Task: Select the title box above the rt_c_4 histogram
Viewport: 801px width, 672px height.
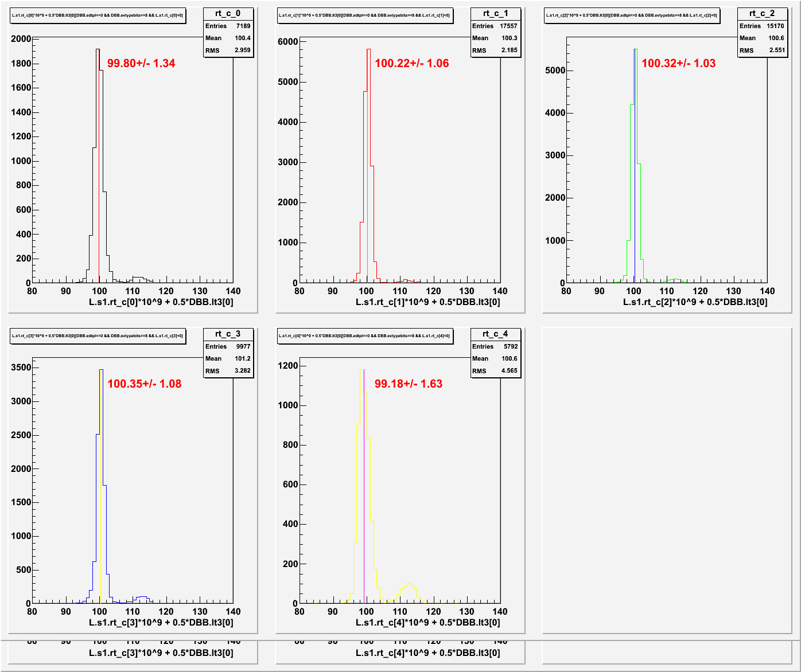Action: [x=365, y=337]
